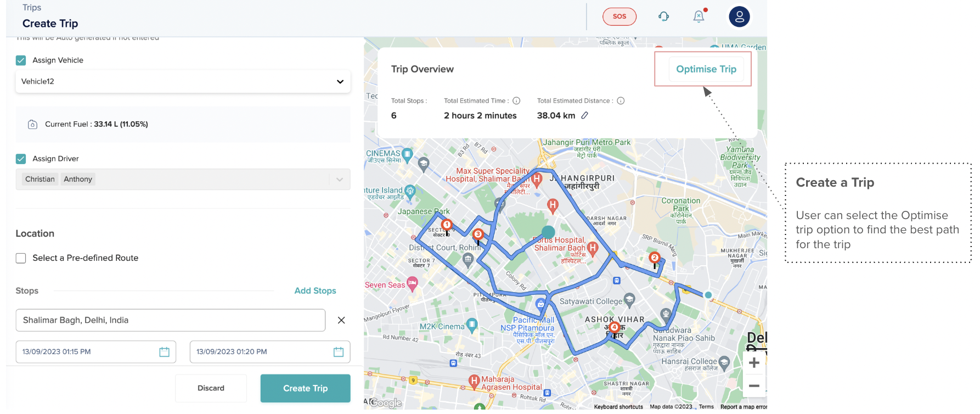Screen dimensions: 980x414
Task: Click the Shalimar Bagh stop address field
Action: [170, 320]
